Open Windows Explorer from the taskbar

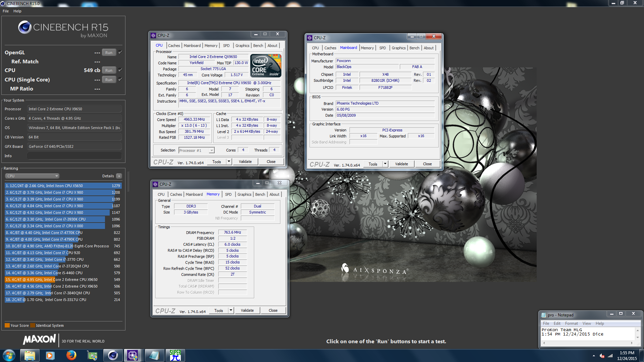(30, 355)
